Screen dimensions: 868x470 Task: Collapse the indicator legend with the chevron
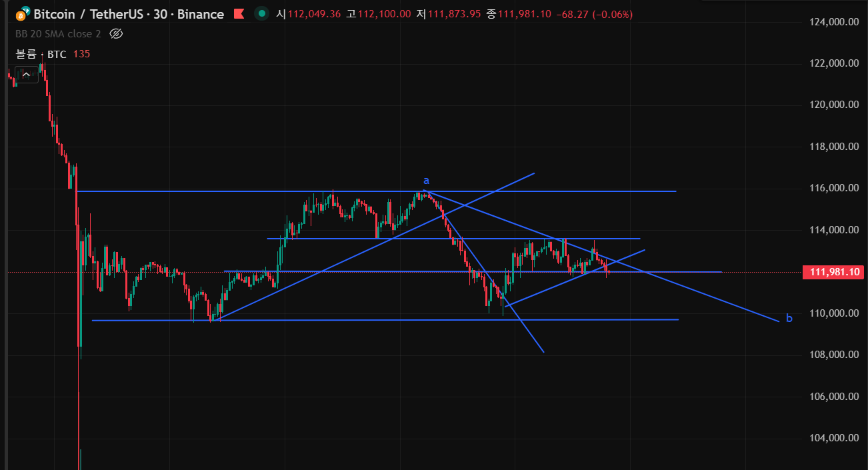pos(26,75)
